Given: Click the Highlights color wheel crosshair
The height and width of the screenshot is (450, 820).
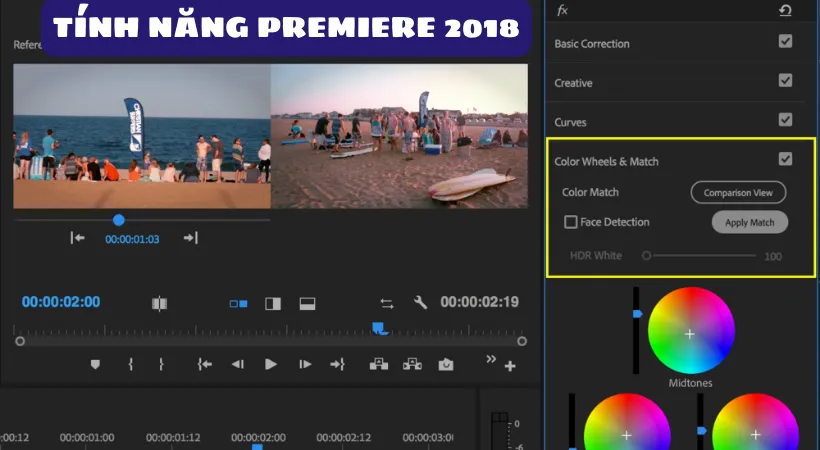Looking at the screenshot, I should (x=755, y=434).
